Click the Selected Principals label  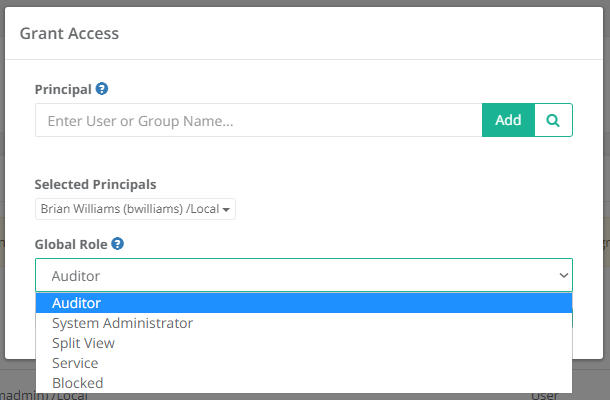(95, 185)
